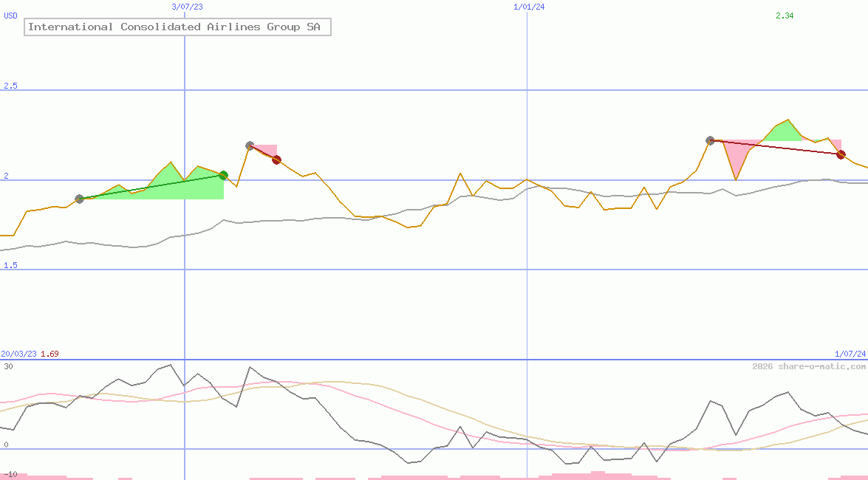Viewport: 868px width, 480px height.
Task: Click the 30 level label on the oscillator
Action: tap(8, 366)
